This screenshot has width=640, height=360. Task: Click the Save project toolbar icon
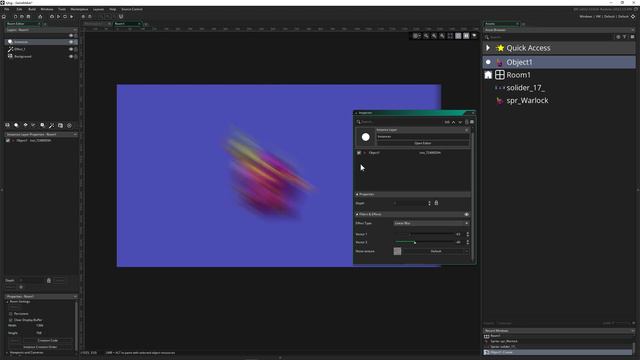coord(28,17)
